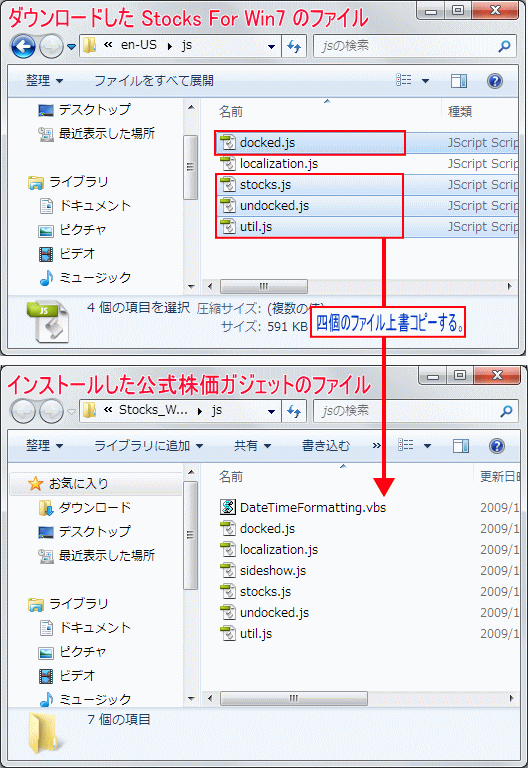This screenshot has height=768, width=528.
Task: Open view options dropdown in lower window
Action: click(427, 446)
